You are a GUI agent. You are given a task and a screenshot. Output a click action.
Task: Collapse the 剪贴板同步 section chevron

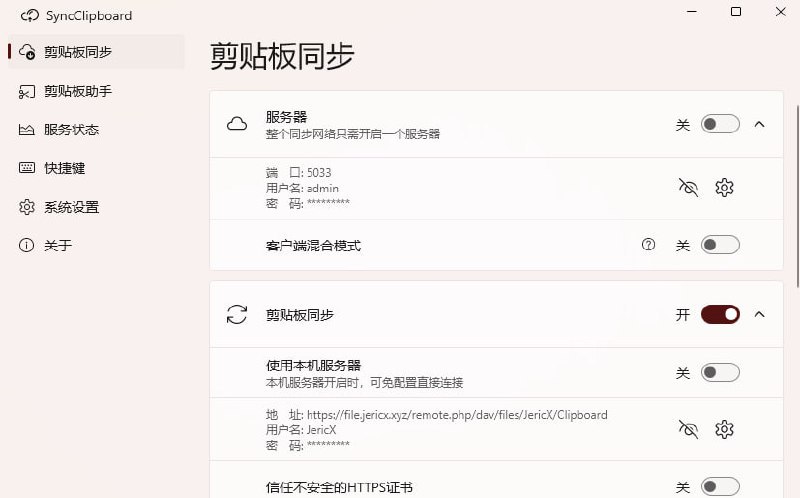coord(760,314)
